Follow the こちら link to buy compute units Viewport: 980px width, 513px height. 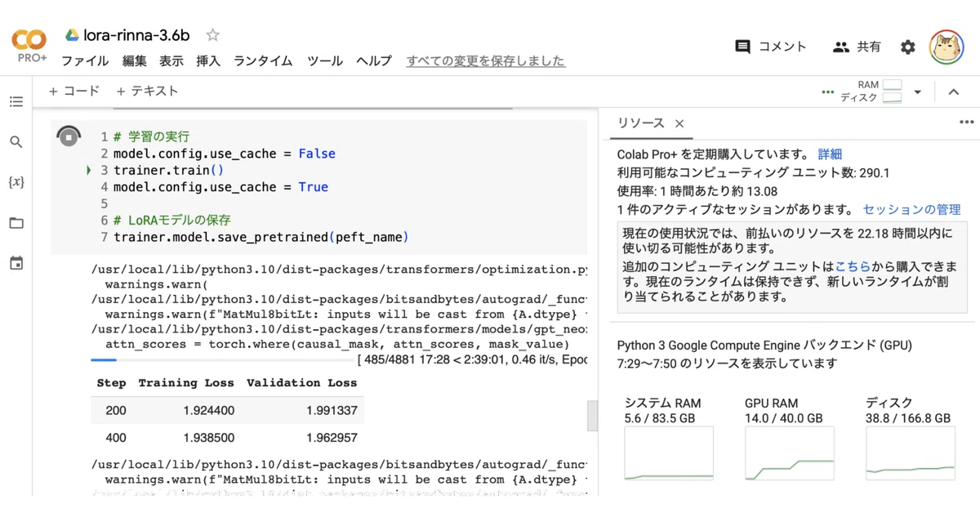coord(853,266)
